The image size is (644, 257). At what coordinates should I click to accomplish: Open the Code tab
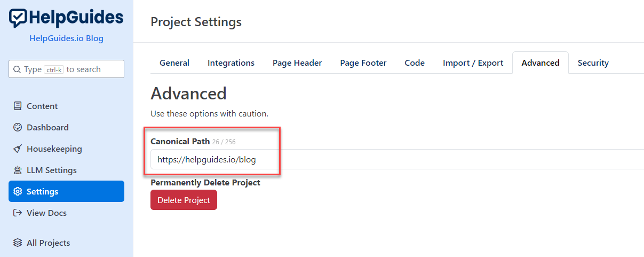click(x=415, y=63)
